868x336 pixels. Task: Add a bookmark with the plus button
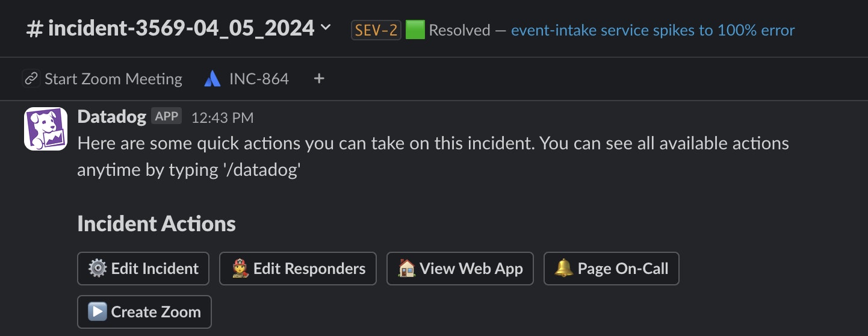click(319, 79)
